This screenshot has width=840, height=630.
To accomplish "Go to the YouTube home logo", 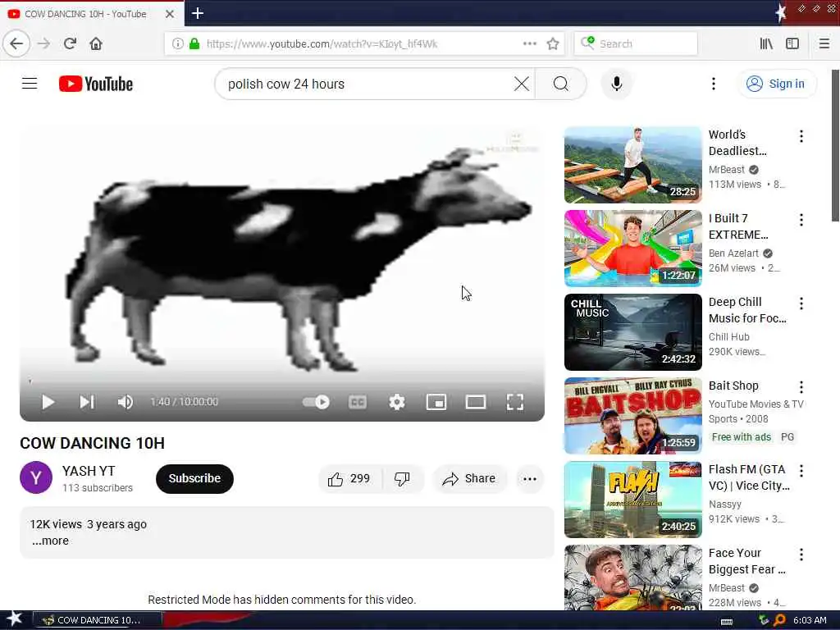I will tap(96, 84).
